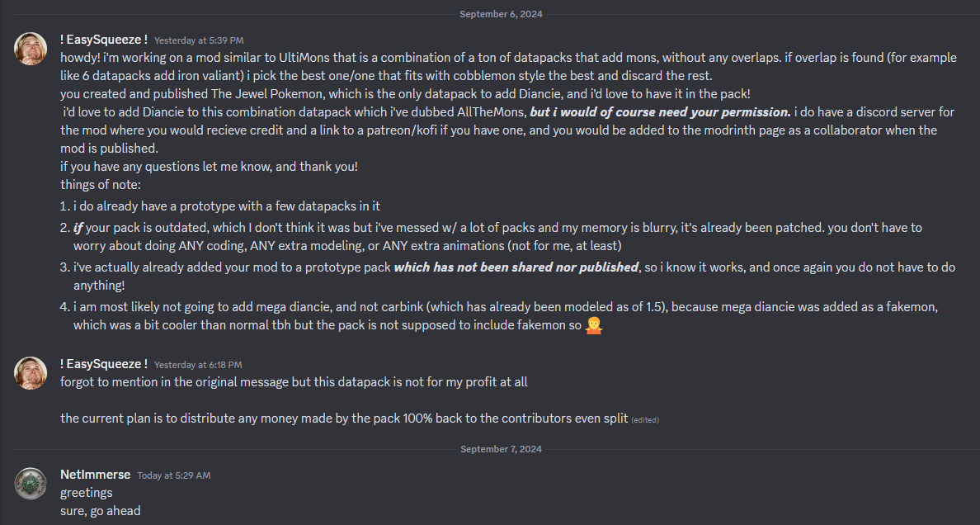Click the EasySqueeze username on the 6:18 PM message
Image resolution: width=980 pixels, height=525 pixels.
[x=104, y=364]
